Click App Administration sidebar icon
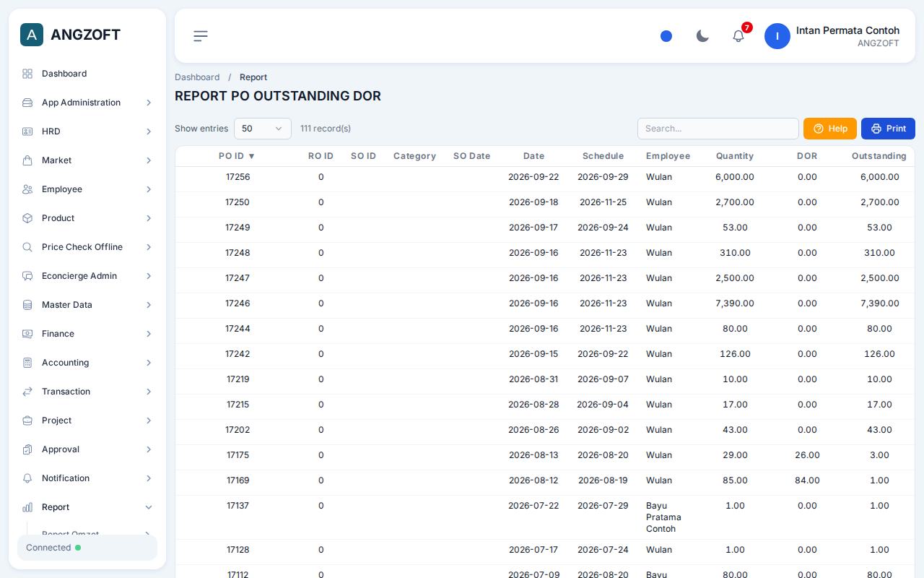 click(27, 103)
